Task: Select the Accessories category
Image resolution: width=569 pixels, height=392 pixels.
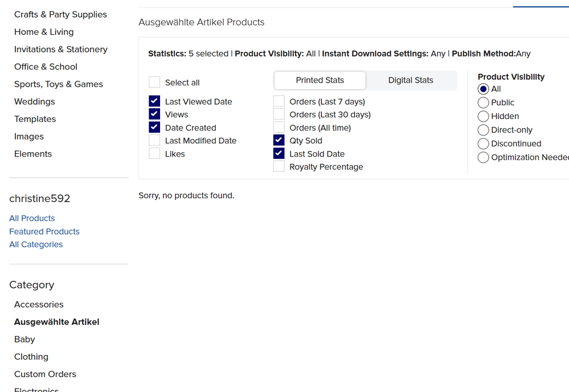Action: coord(39,304)
